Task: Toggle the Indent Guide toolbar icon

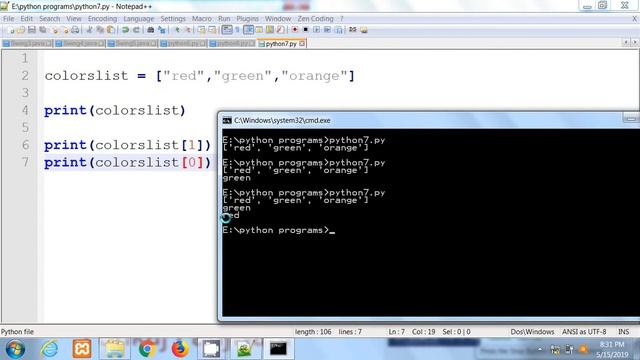Action: (x=249, y=30)
